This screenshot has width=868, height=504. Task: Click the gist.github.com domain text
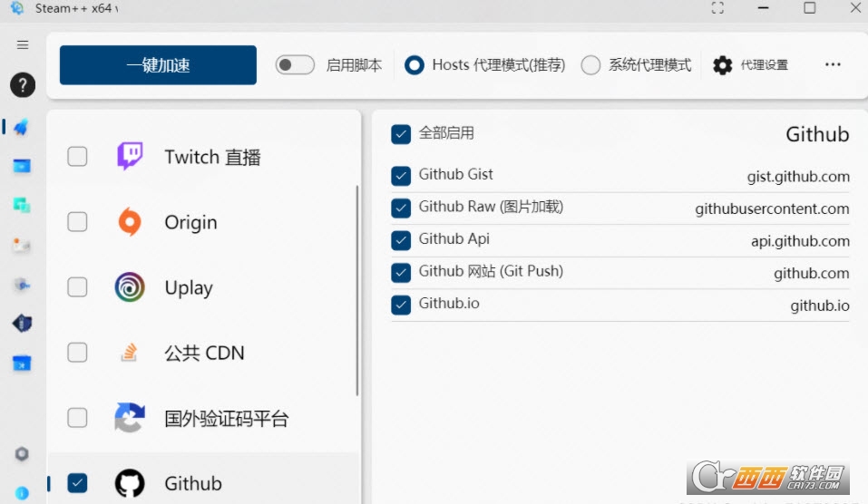tap(798, 177)
